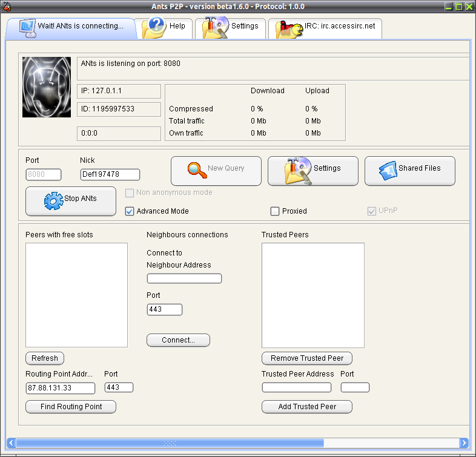Click the Settings button tools icon

[298, 171]
